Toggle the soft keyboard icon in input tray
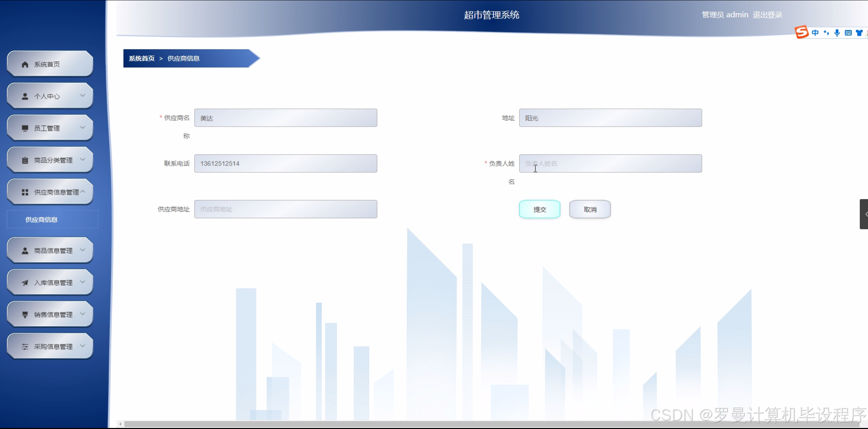 tap(848, 32)
